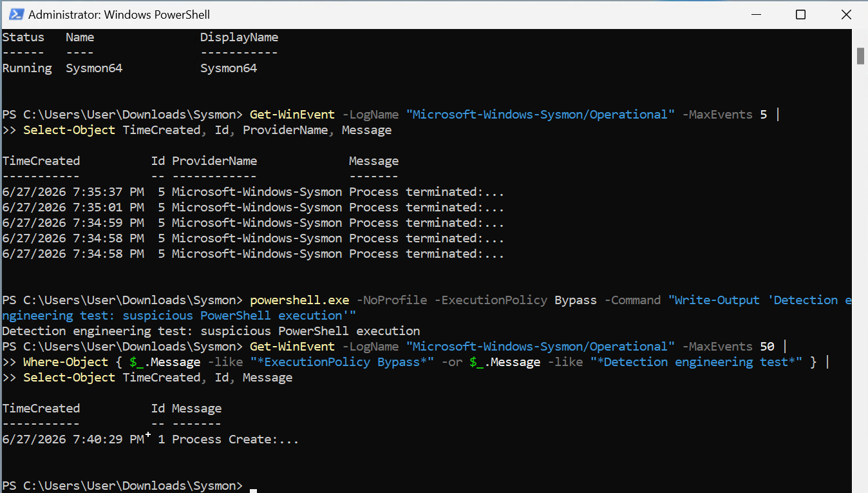
Task: Click the '-ExecutionPolicy' parameter in the command
Action: point(491,300)
